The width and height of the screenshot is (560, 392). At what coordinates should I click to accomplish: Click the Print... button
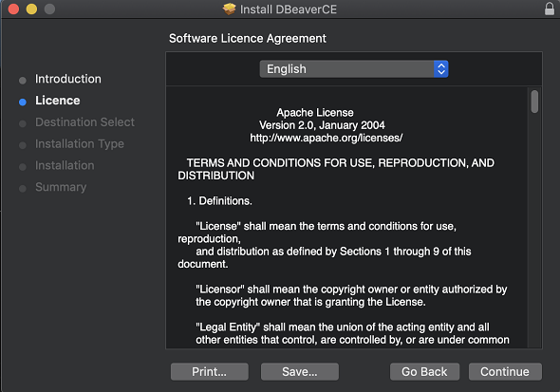[209, 372]
